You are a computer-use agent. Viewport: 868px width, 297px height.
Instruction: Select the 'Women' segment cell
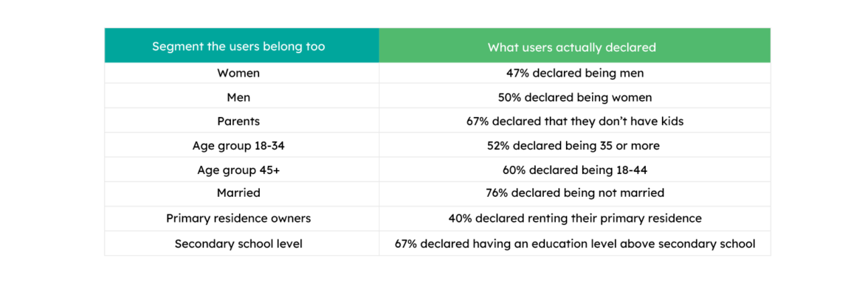(238, 73)
